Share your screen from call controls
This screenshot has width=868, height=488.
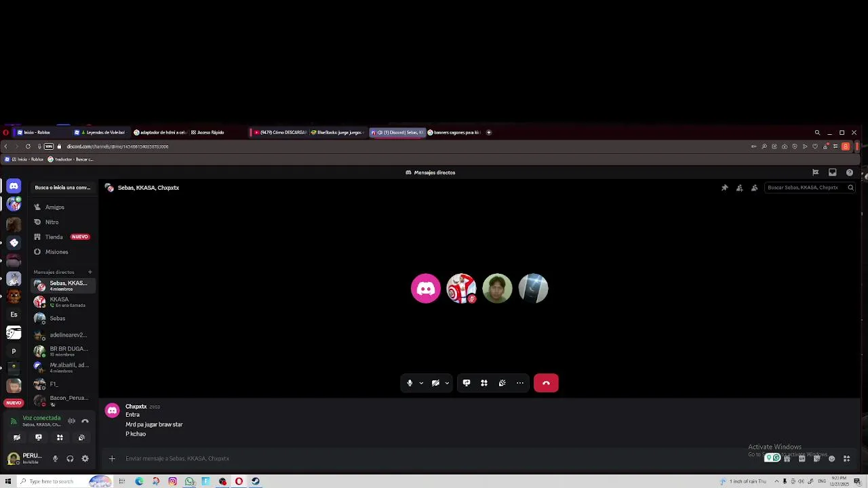tap(467, 383)
